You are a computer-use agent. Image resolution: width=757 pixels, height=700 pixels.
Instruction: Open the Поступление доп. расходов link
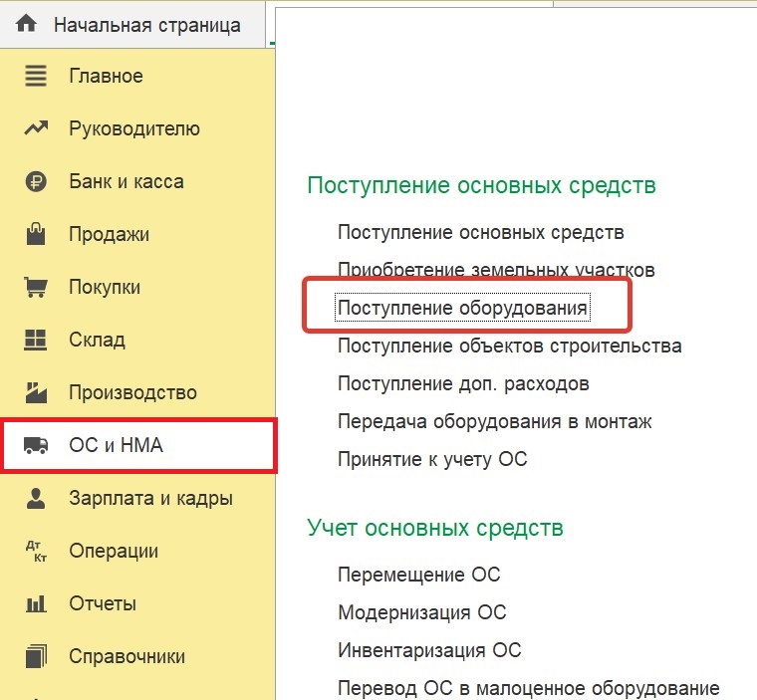(463, 383)
